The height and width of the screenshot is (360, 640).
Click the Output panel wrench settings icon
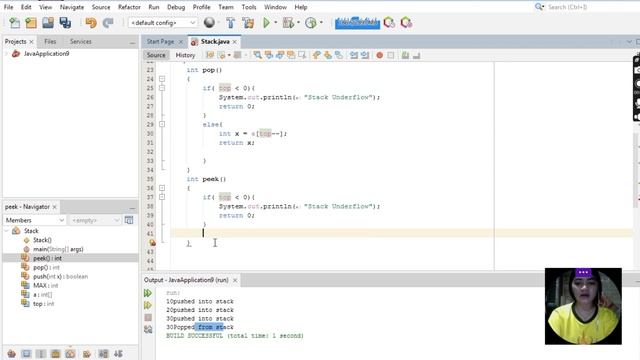click(148, 329)
